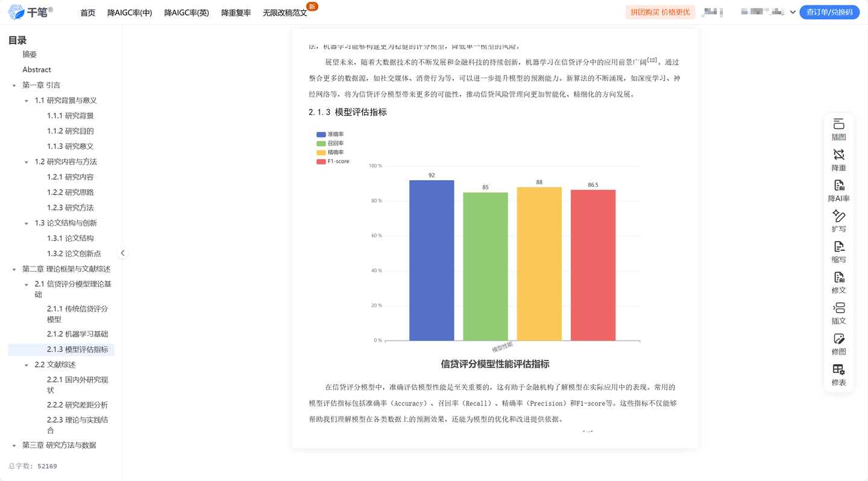
Task: Click the blue 92 bar in chart
Action: click(432, 260)
